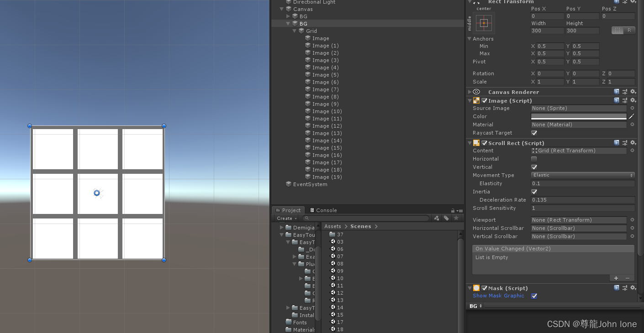Open the Image Color swatch picker
644x333 pixels.
(579, 116)
